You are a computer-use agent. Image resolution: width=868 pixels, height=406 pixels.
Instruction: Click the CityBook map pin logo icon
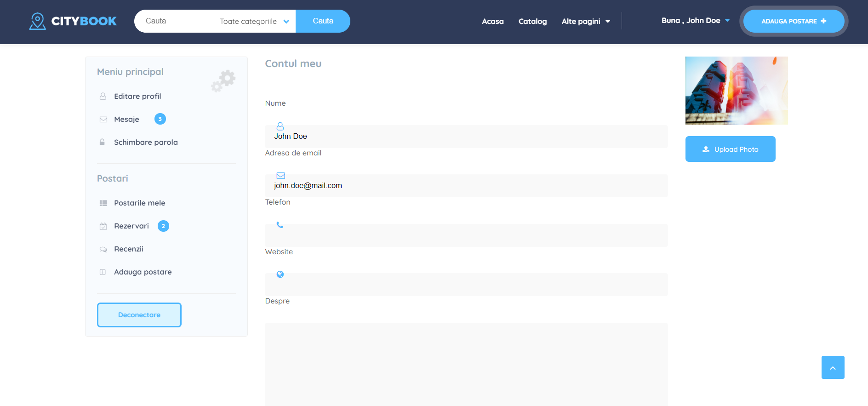(37, 21)
